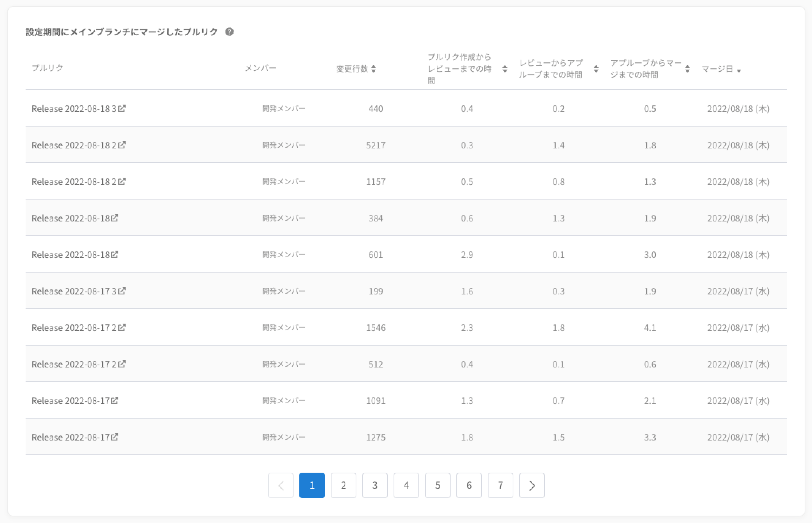The height and width of the screenshot is (523, 812).
Task: Click external link icon in the 1546-line row
Action: (x=122, y=327)
